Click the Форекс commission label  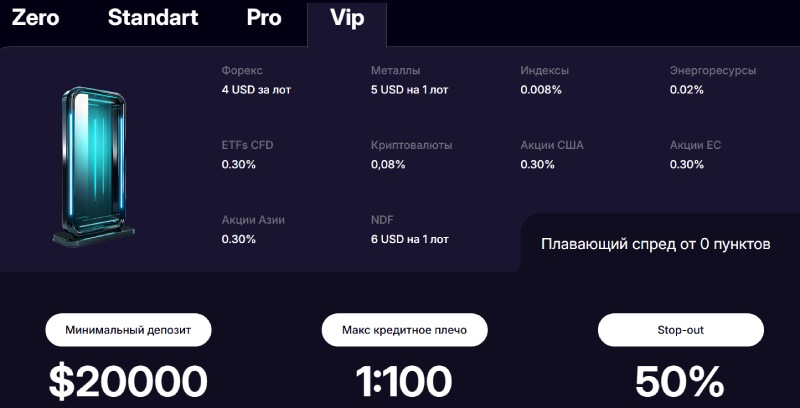tap(242, 71)
